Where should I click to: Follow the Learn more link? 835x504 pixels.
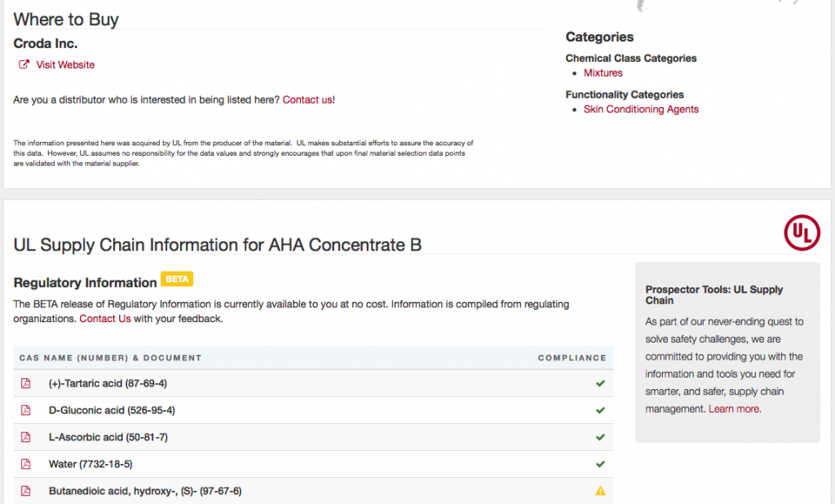[734, 409]
